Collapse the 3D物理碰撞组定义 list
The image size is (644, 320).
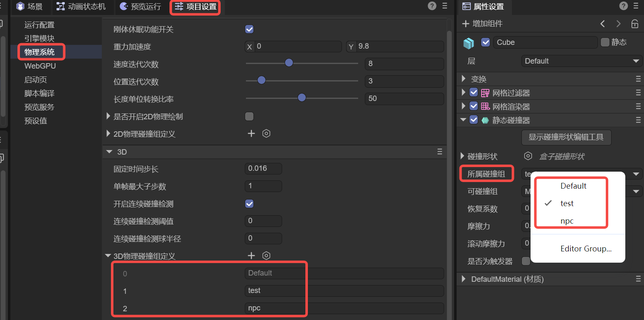[108, 256]
